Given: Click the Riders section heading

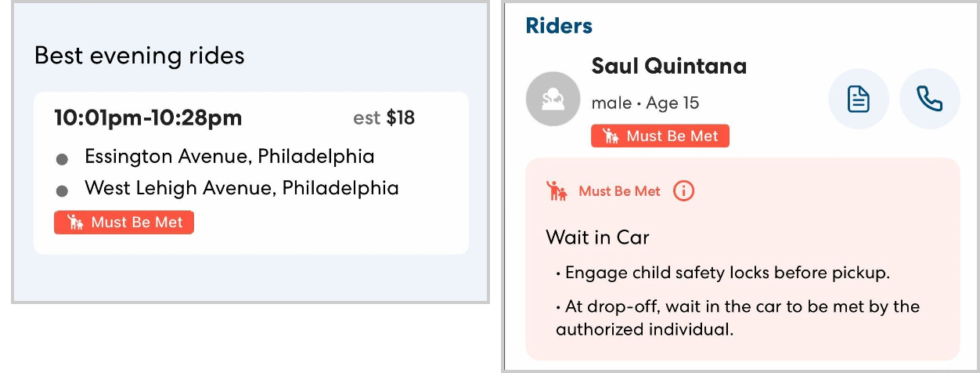Looking at the screenshot, I should [x=559, y=26].
